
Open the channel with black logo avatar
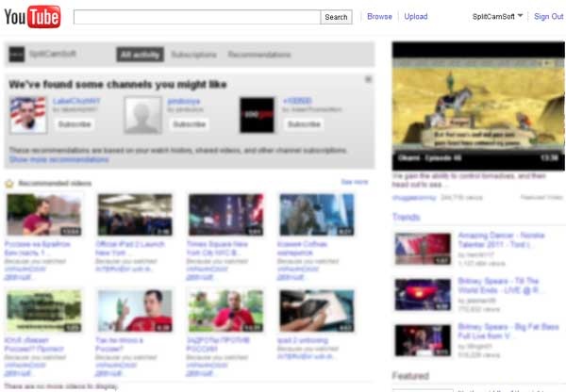pyautogui.click(x=258, y=115)
